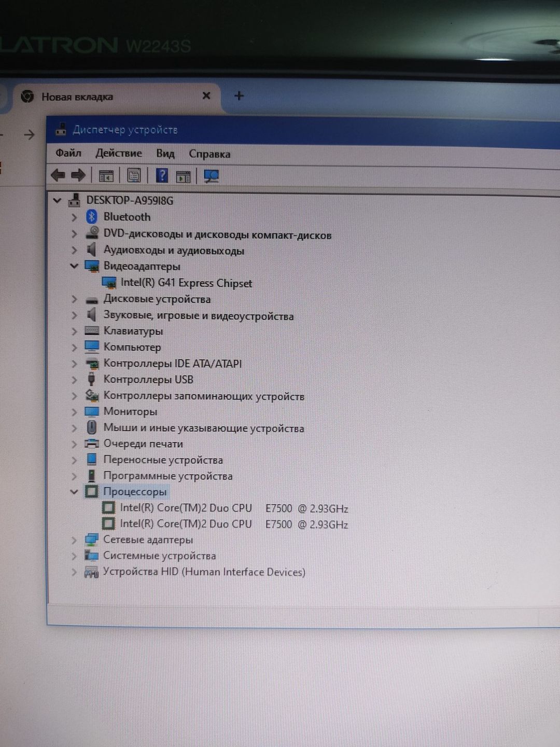Click the network icon beside Сетевые адаптеры
Screen dimensions: 560x747
[x=91, y=539]
